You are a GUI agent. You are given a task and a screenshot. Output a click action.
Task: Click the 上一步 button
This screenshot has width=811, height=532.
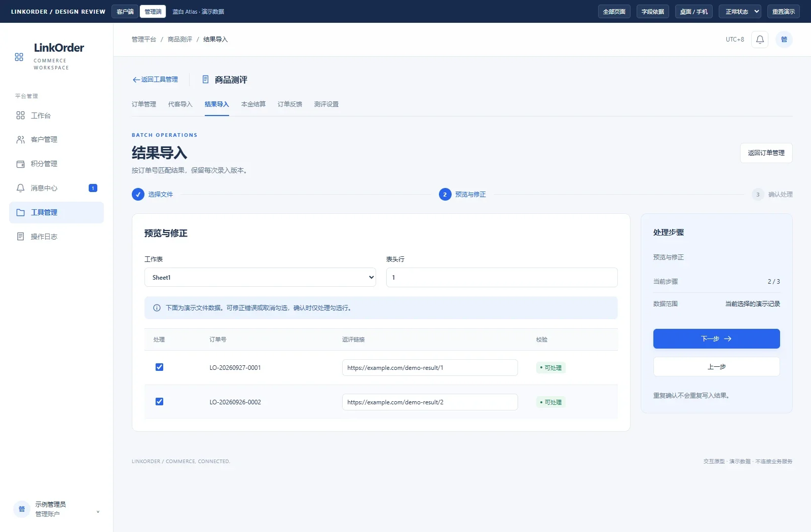coord(716,367)
